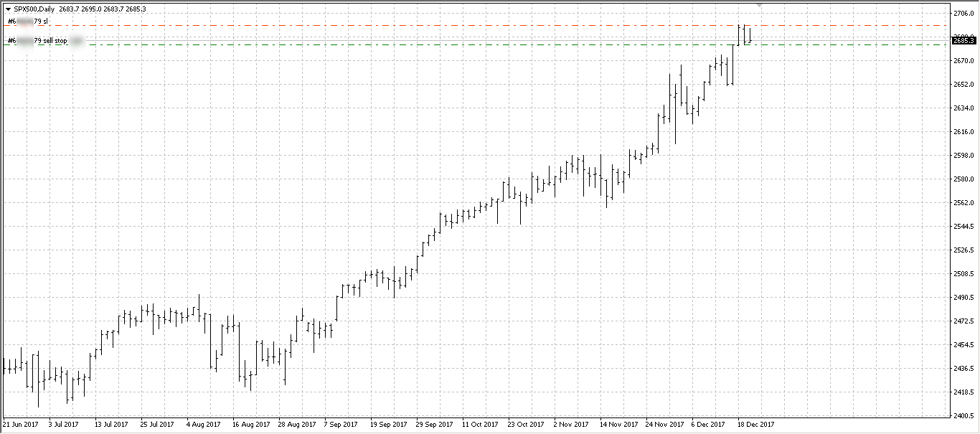Click the 2 Nov 2017 date label

click(x=570, y=425)
